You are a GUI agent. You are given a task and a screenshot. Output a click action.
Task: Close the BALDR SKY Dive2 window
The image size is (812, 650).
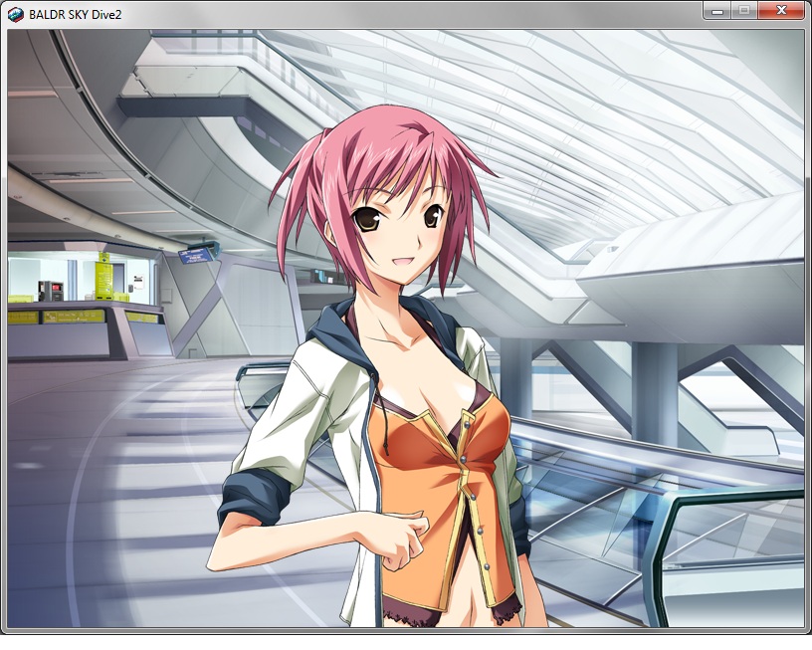click(x=781, y=10)
